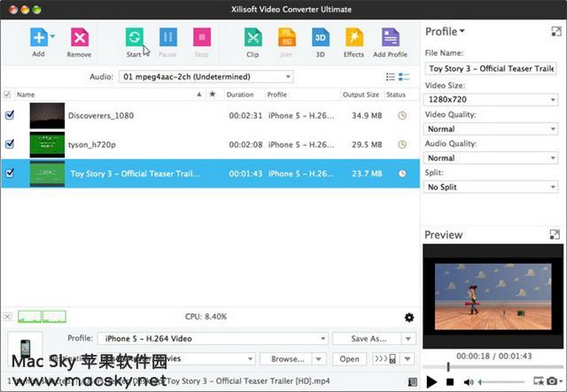This screenshot has width=567, height=392.
Task: Open the Save As dropdown arrow
Action: pyautogui.click(x=408, y=339)
